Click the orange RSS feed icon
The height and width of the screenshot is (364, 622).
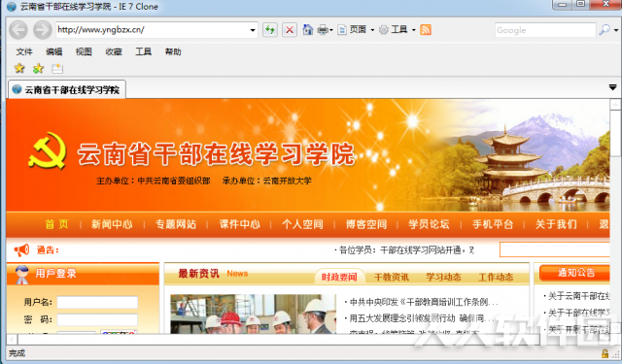pyautogui.click(x=426, y=29)
